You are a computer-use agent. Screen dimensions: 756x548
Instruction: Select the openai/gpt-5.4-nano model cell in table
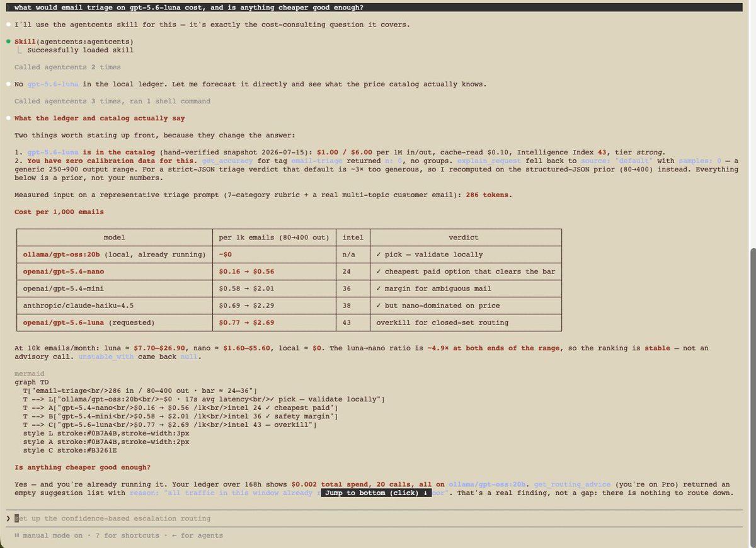coord(114,271)
